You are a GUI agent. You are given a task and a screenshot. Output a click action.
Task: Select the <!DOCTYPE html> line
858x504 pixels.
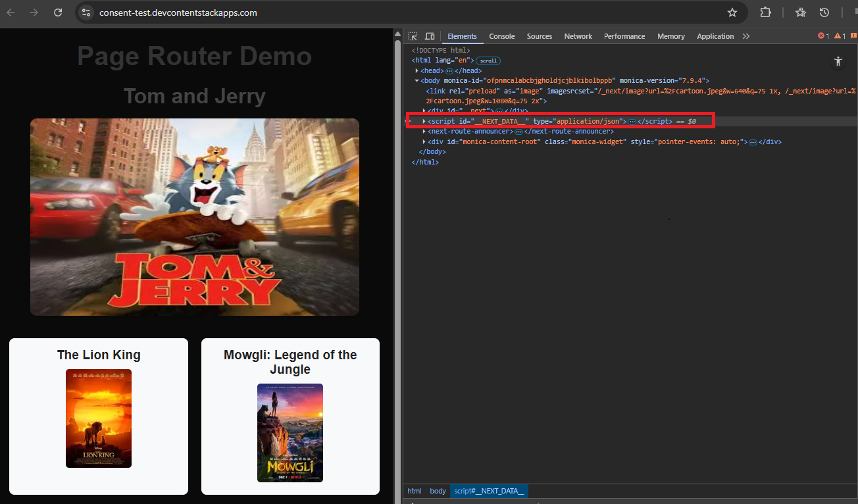click(441, 50)
